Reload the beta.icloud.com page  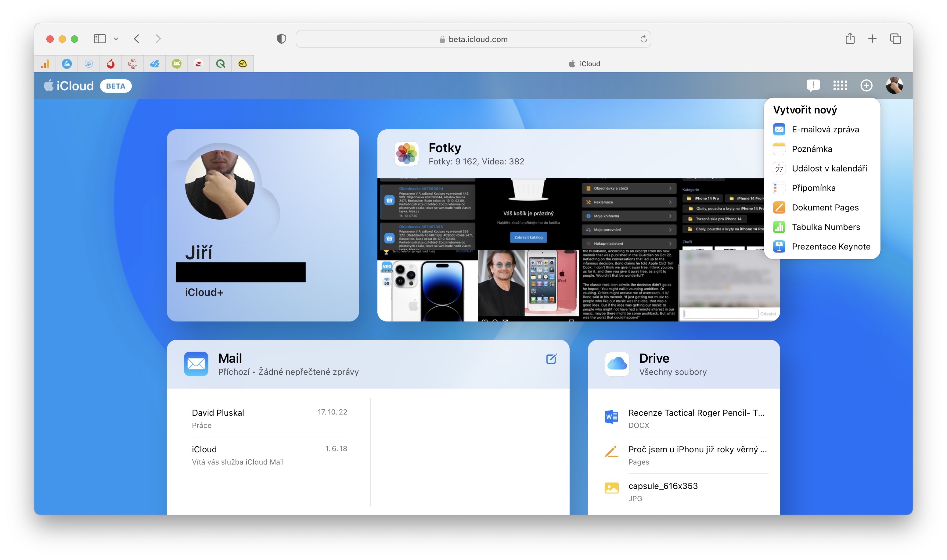tap(643, 39)
